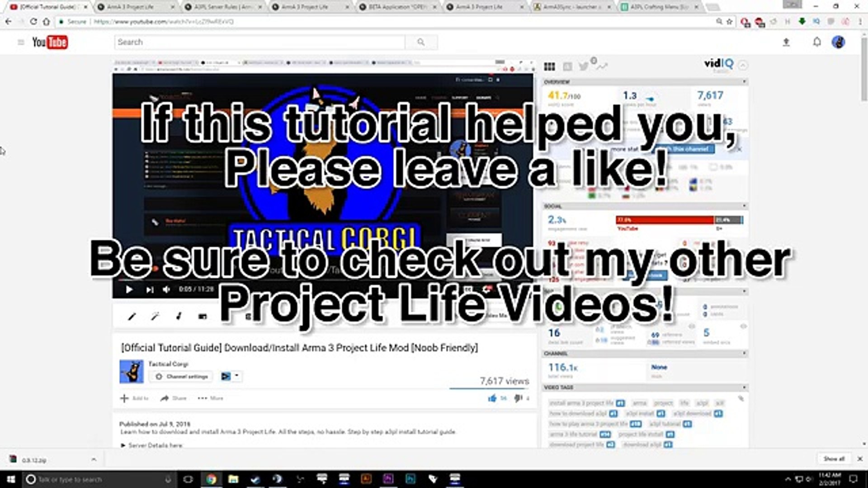Open Chrome from the taskbar
The image size is (868, 488).
coord(211,479)
